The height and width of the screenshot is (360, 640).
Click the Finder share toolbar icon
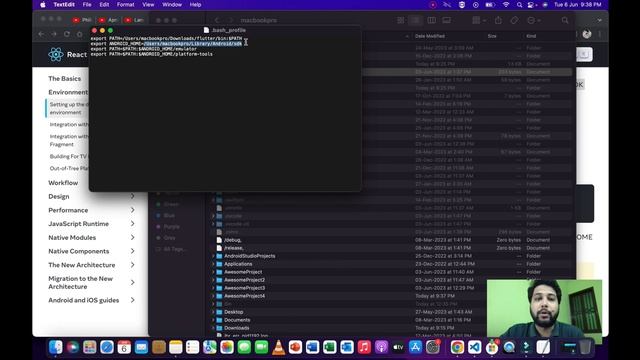[498, 20]
